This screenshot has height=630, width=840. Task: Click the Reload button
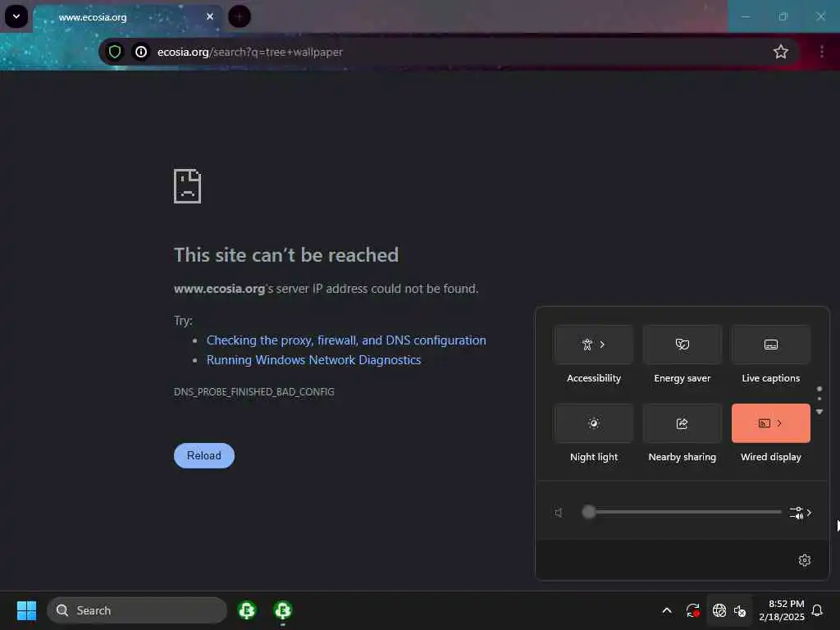click(204, 455)
